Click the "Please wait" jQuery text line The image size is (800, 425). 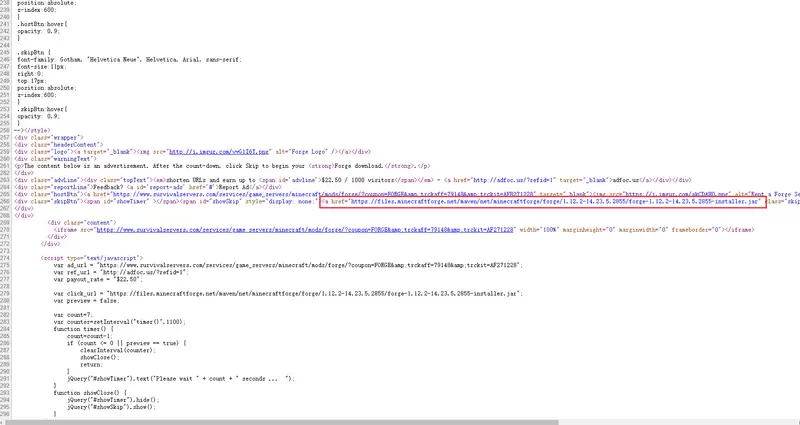click(x=181, y=379)
